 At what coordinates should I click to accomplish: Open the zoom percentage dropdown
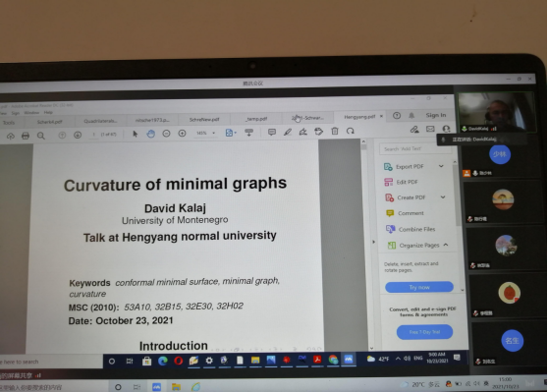(205, 133)
